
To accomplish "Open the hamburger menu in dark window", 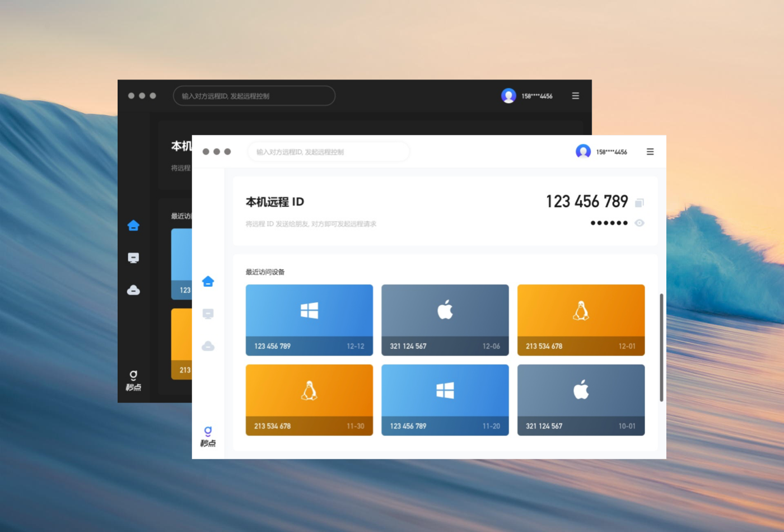I will (576, 96).
